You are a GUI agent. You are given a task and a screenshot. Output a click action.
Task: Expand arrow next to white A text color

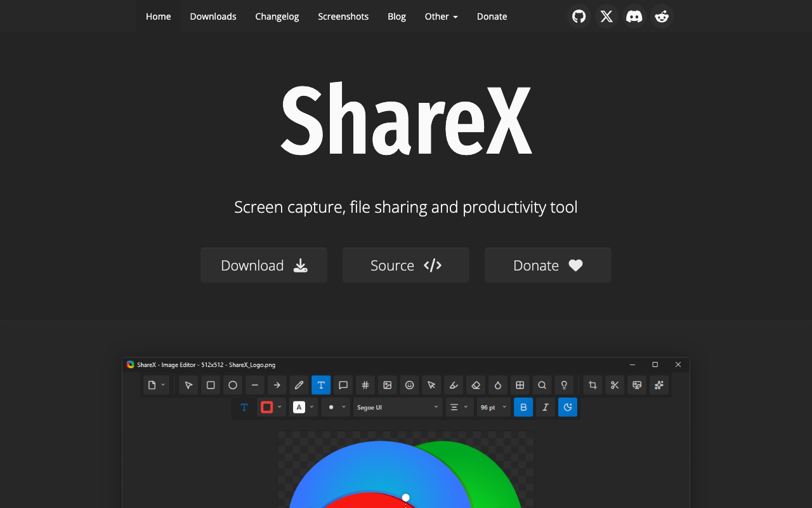[311, 407]
